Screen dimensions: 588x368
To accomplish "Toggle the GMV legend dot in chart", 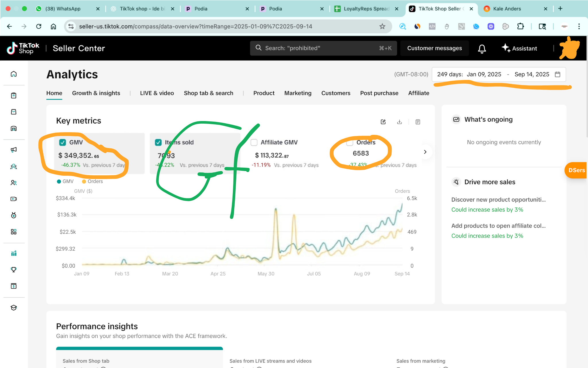I will [x=59, y=181].
